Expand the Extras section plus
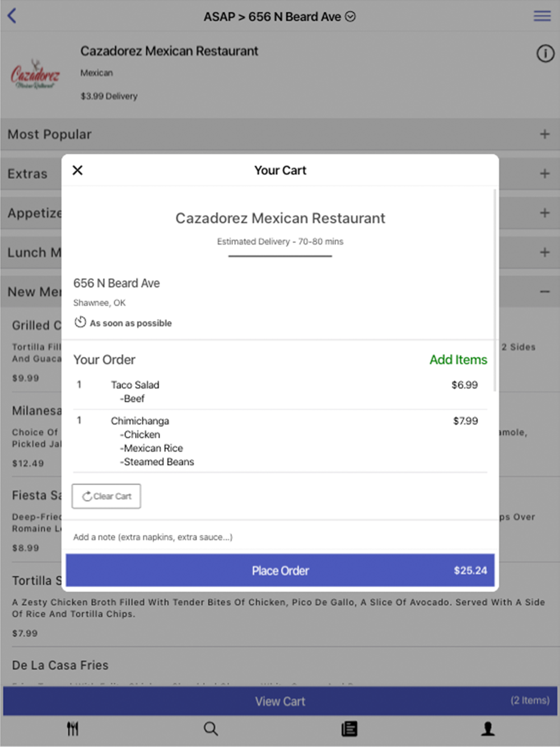This screenshot has width=560, height=747. click(x=544, y=174)
